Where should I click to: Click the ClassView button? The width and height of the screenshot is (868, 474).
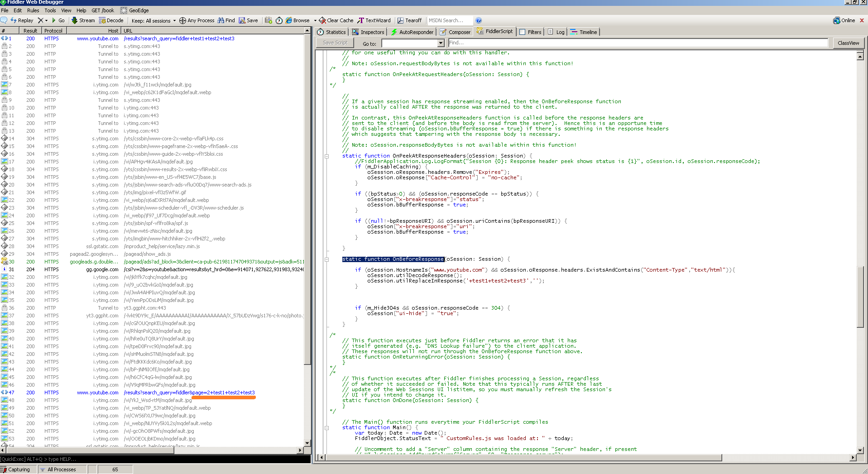(848, 43)
